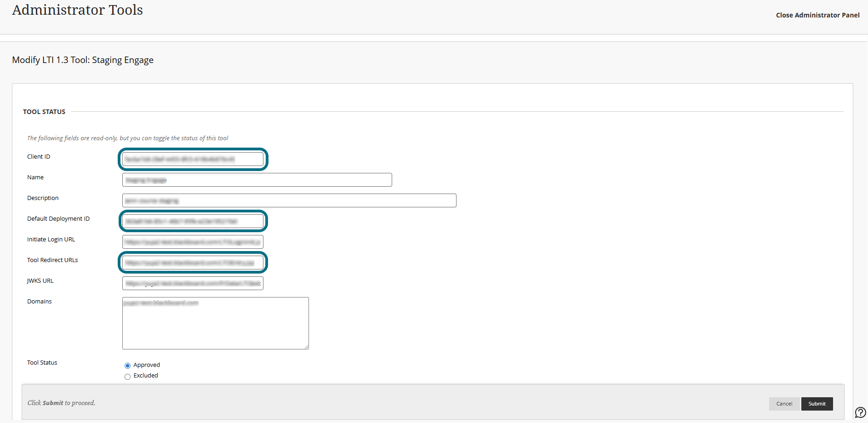Click the Default Deployment ID field

193,221
